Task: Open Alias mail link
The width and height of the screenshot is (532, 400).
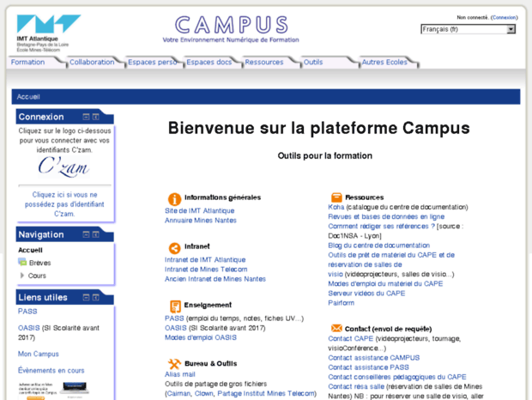Action: pyautogui.click(x=180, y=374)
